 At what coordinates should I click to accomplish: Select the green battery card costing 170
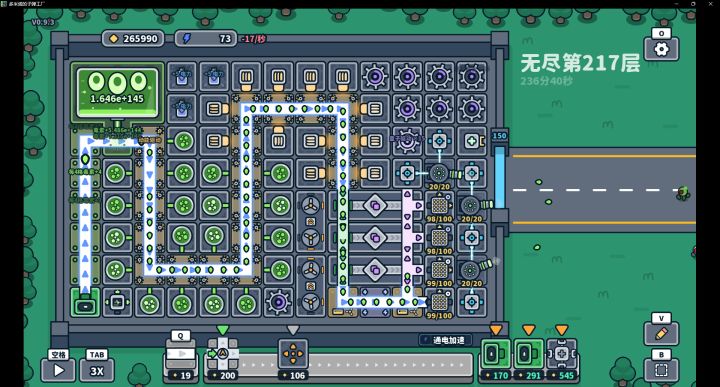tap(495, 359)
